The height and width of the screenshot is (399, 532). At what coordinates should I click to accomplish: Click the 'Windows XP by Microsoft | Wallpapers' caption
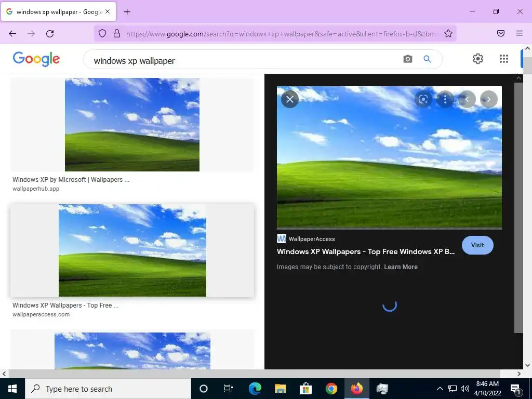coord(71,179)
